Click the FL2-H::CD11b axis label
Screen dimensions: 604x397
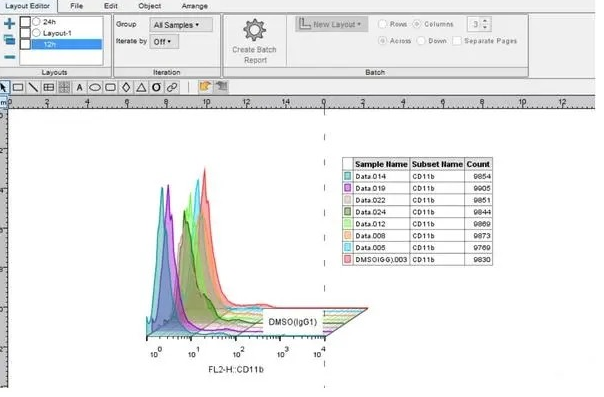point(236,370)
